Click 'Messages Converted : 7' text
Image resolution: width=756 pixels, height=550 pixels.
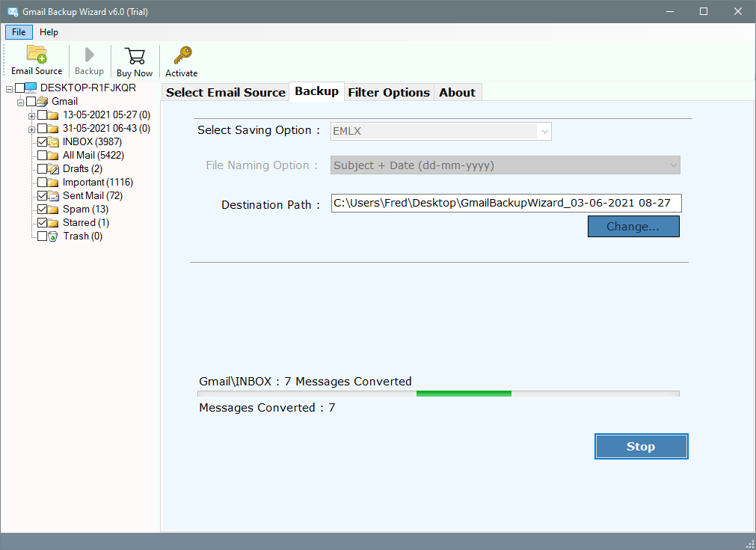pyautogui.click(x=267, y=408)
